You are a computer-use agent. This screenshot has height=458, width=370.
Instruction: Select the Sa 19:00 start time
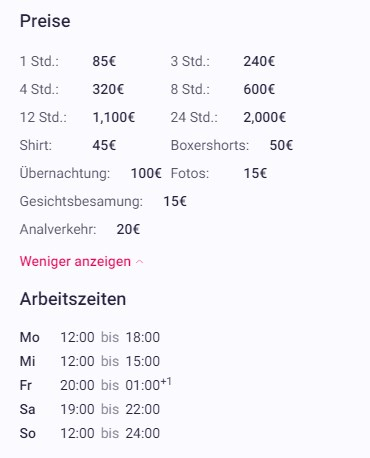77,409
